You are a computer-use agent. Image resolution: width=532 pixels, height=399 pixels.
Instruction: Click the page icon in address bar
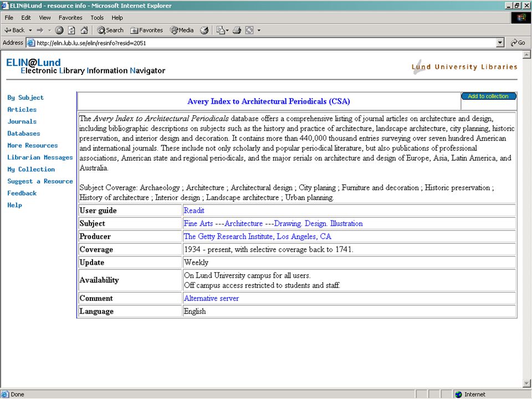click(31, 43)
